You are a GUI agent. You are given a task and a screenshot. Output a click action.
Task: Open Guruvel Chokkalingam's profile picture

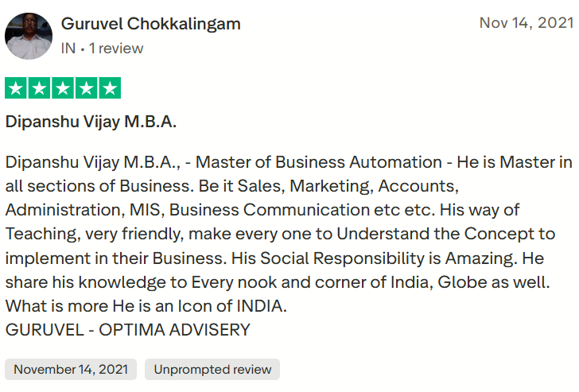point(29,36)
